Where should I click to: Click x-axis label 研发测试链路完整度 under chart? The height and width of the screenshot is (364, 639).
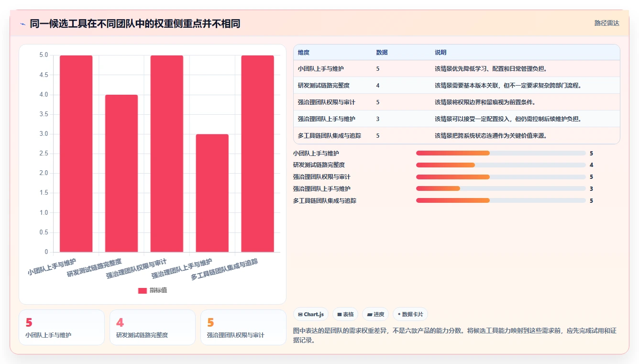click(x=94, y=268)
